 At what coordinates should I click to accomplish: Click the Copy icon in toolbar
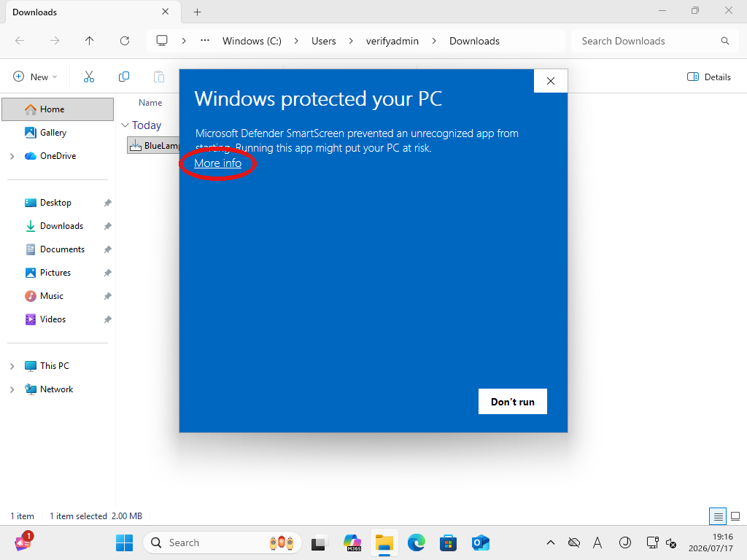124,77
